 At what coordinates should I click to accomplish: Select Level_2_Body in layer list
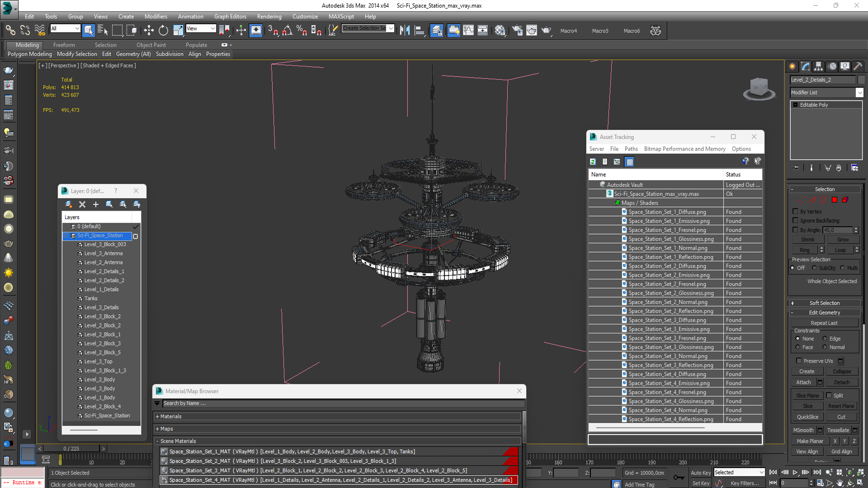click(99, 380)
